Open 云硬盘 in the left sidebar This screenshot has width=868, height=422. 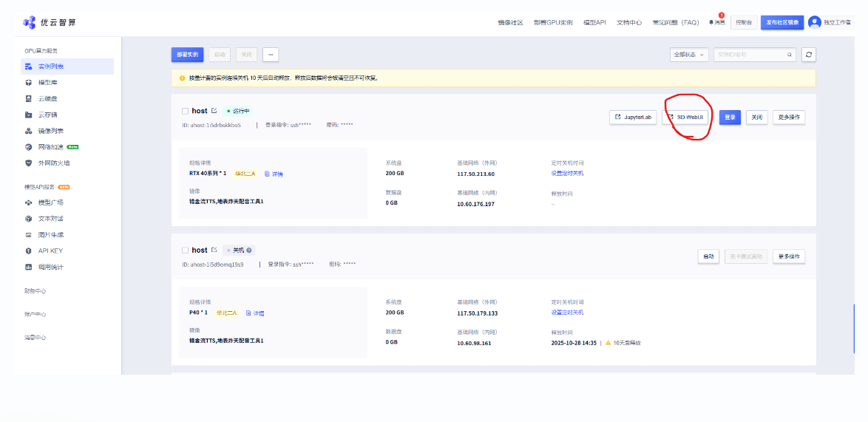click(48, 98)
